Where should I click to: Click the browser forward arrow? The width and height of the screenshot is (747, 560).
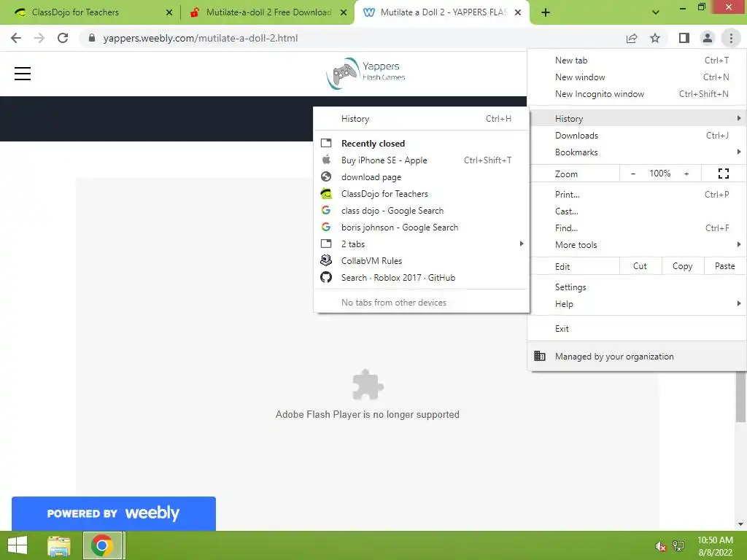click(39, 38)
